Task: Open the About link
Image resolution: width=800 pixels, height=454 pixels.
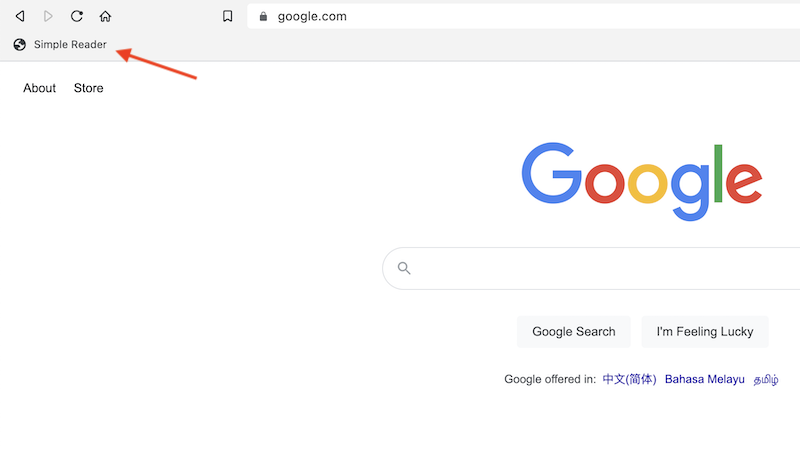Action: click(x=40, y=88)
